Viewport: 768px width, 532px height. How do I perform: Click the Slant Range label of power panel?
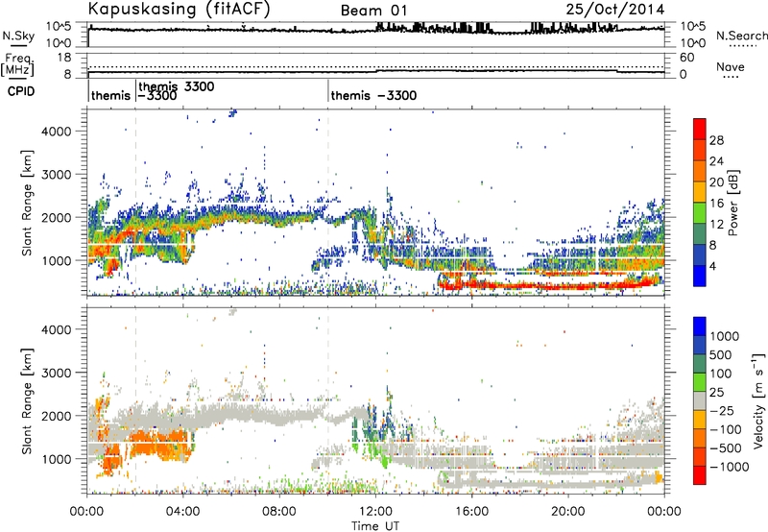[x=27, y=203]
